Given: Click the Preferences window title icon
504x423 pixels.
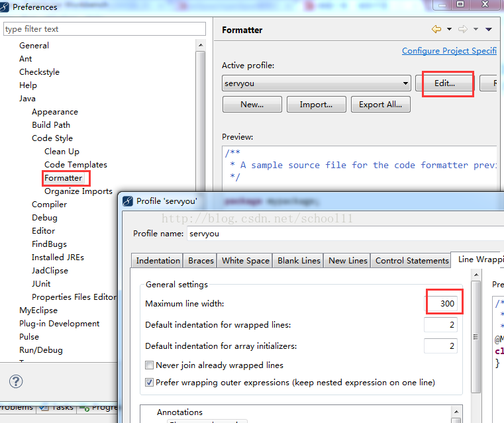Looking at the screenshot, I should (x=5, y=7).
